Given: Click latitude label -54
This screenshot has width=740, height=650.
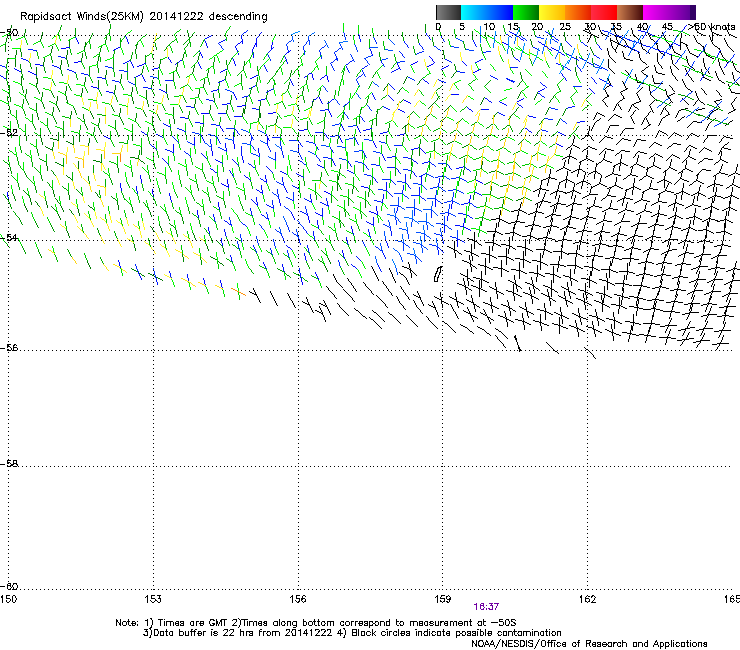Looking at the screenshot, I should (9, 237).
